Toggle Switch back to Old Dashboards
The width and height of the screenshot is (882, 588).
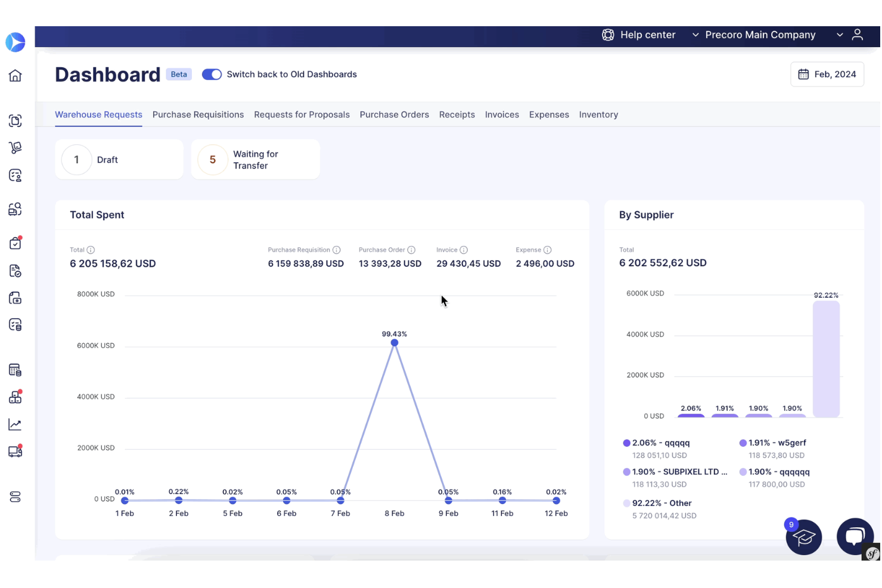212,74
